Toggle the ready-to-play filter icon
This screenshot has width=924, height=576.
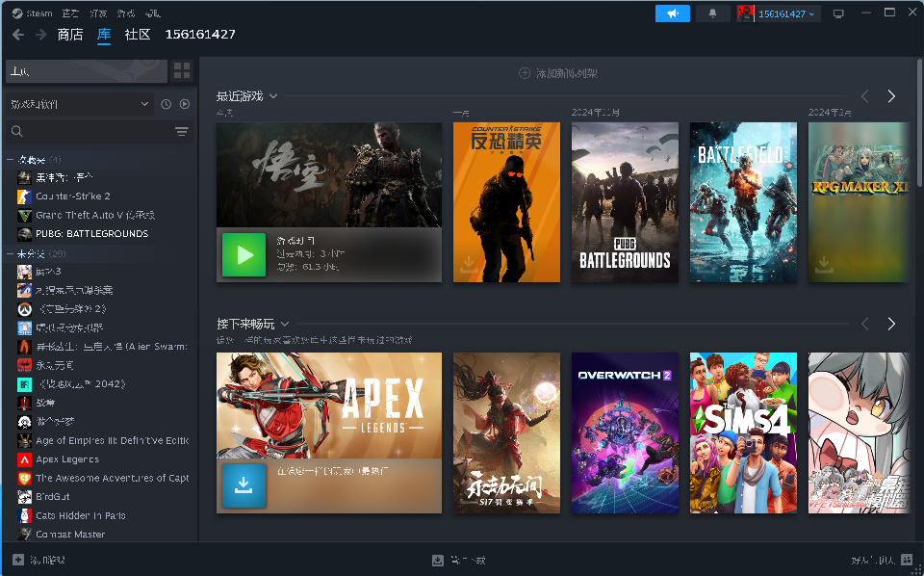pyautogui.click(x=185, y=104)
